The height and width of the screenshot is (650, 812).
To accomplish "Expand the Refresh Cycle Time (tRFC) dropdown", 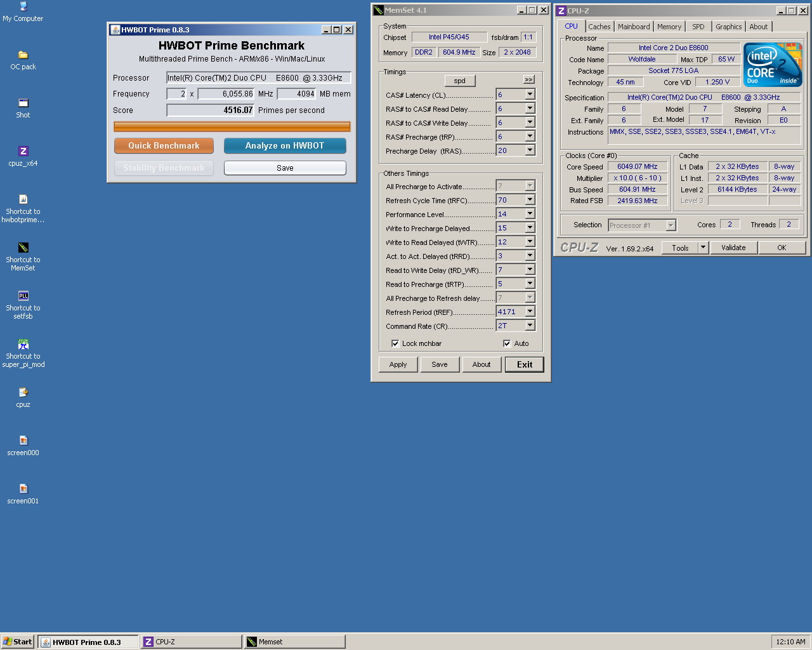I will [530, 200].
